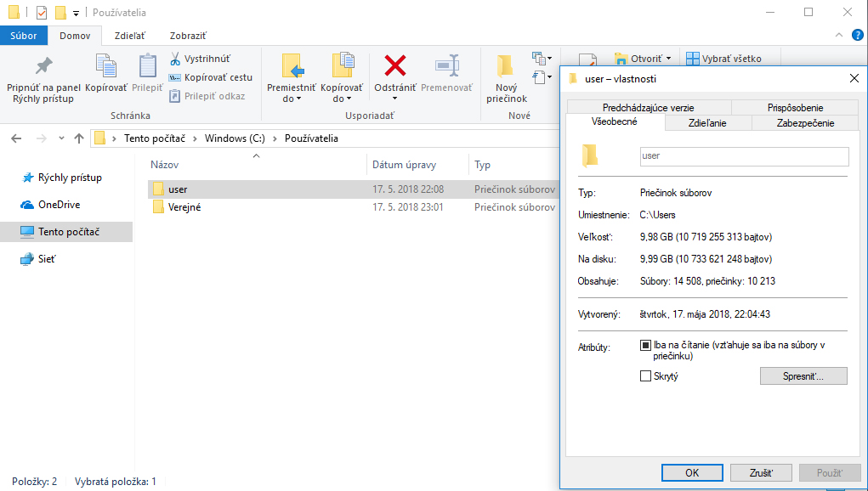The height and width of the screenshot is (491, 868).
Task: Click the quick access new folder icon
Action: coord(60,12)
